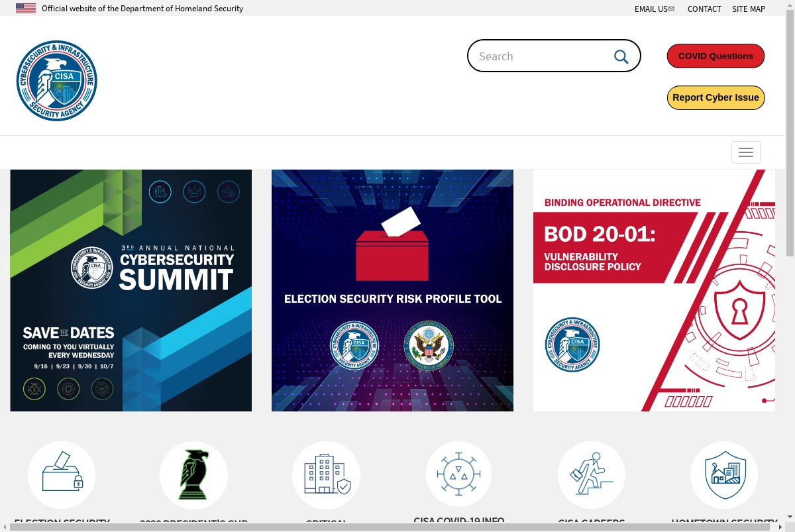795x532 pixels.
Task: Open the BOD 20-01 Vulnerability Disclosure banner
Action: click(654, 290)
